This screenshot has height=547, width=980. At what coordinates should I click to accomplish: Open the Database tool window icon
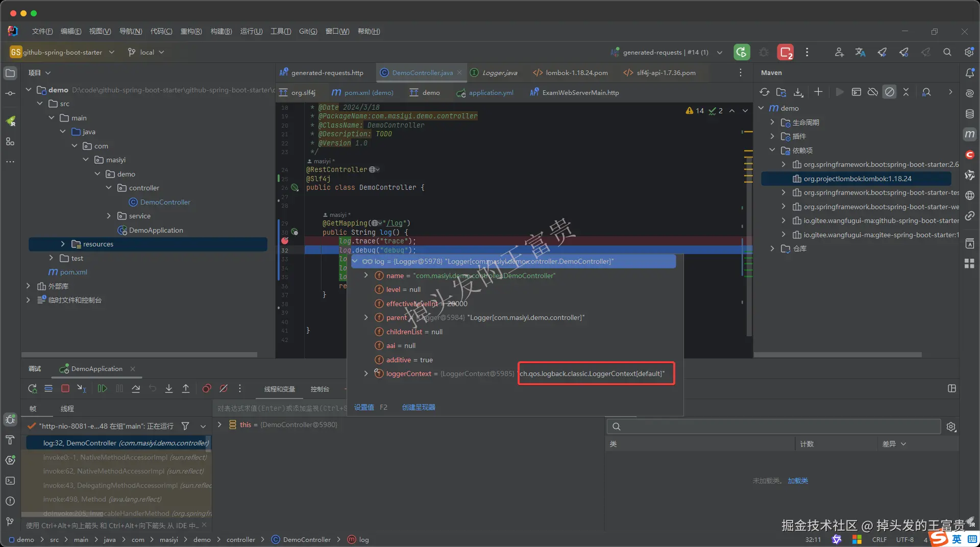[970, 114]
